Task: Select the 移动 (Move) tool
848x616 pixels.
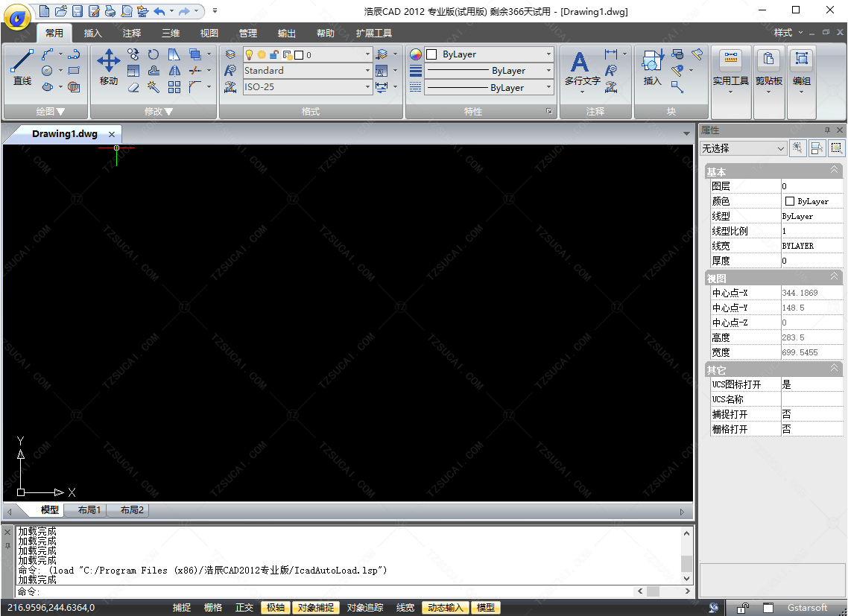Action: click(108, 68)
